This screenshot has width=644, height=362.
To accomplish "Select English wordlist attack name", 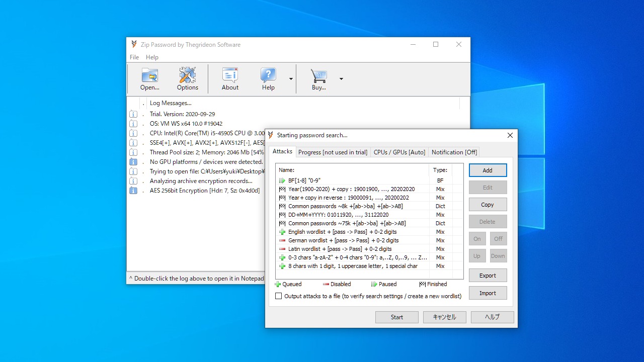I will [343, 232].
